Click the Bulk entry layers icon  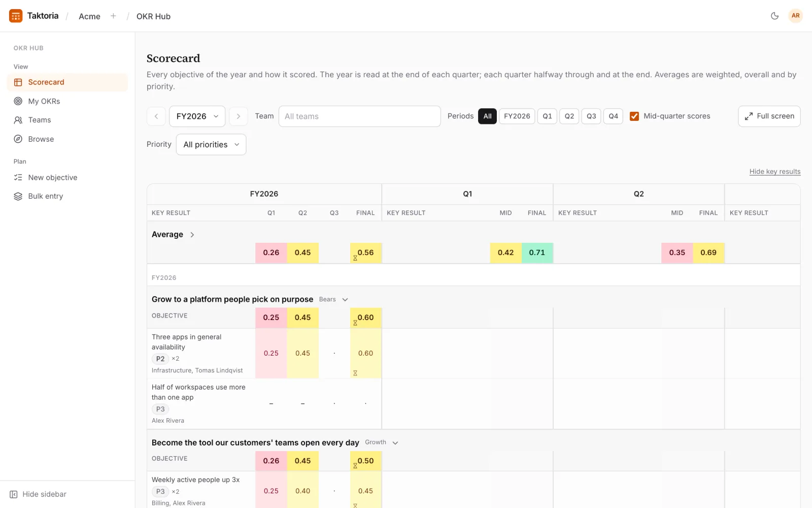(18, 196)
